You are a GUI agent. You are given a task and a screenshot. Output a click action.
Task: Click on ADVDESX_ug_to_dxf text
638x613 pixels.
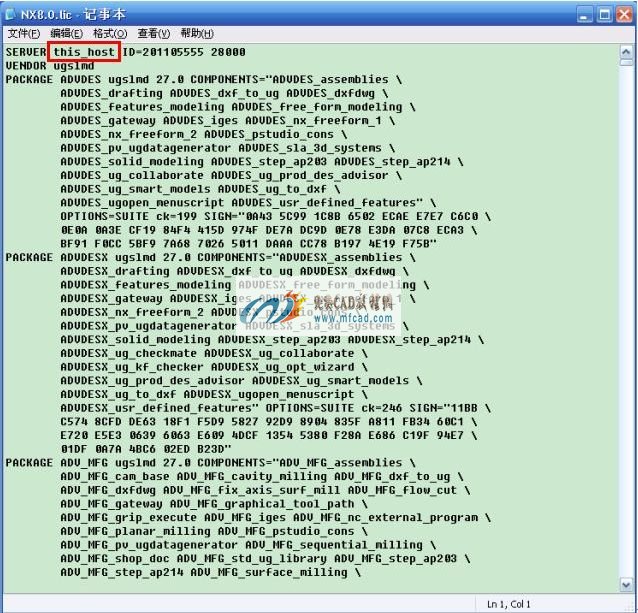click(118, 395)
